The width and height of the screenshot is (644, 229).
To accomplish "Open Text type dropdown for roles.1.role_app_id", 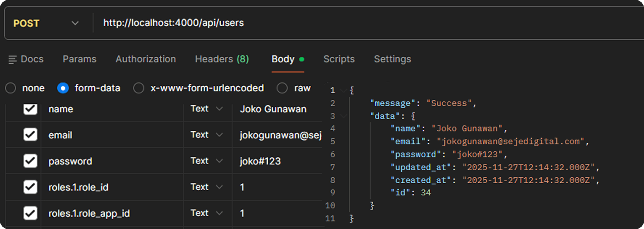I will [x=207, y=213].
